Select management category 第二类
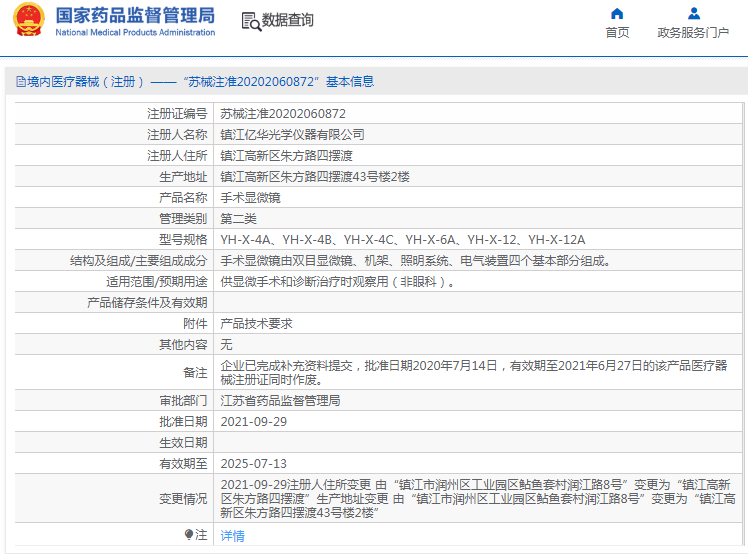 (x=239, y=219)
